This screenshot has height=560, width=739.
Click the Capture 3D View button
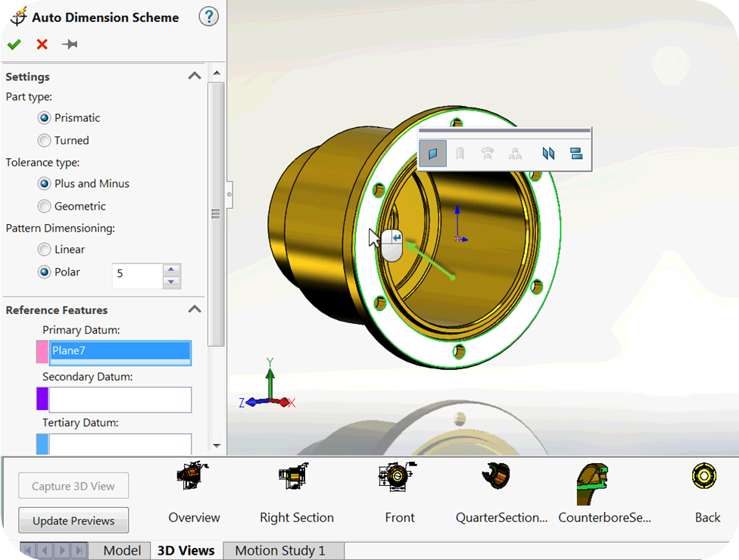point(73,486)
